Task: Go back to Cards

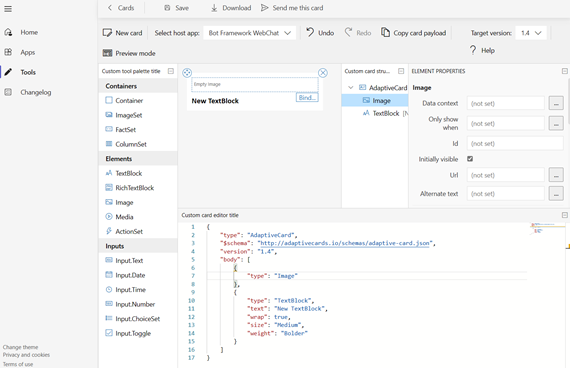Action: (121, 8)
